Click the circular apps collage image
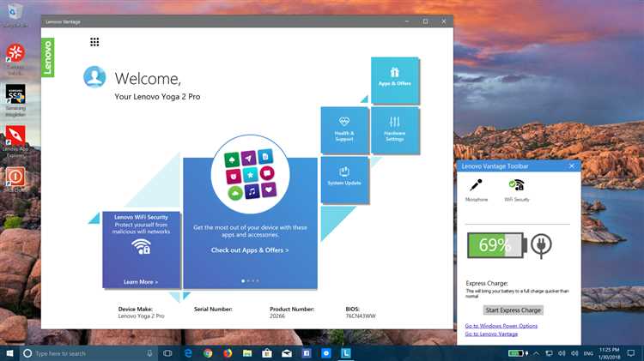This screenshot has height=361, width=644. click(x=250, y=174)
